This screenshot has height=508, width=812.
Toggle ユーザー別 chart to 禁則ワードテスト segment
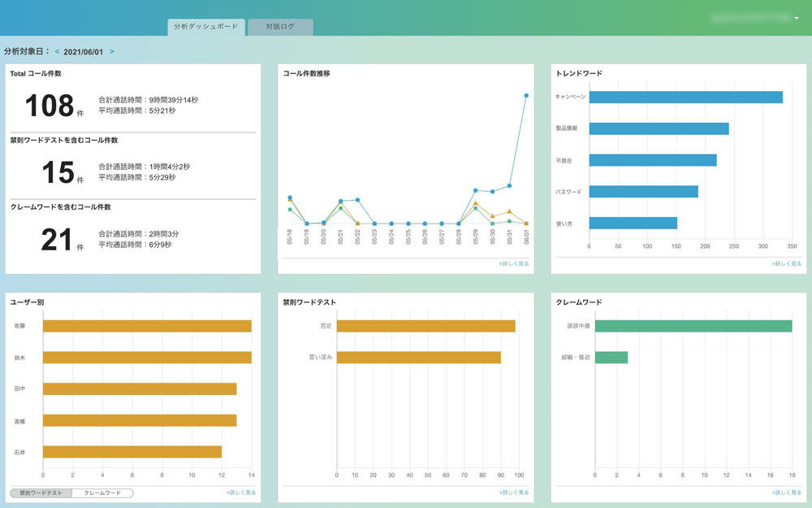click(41, 493)
